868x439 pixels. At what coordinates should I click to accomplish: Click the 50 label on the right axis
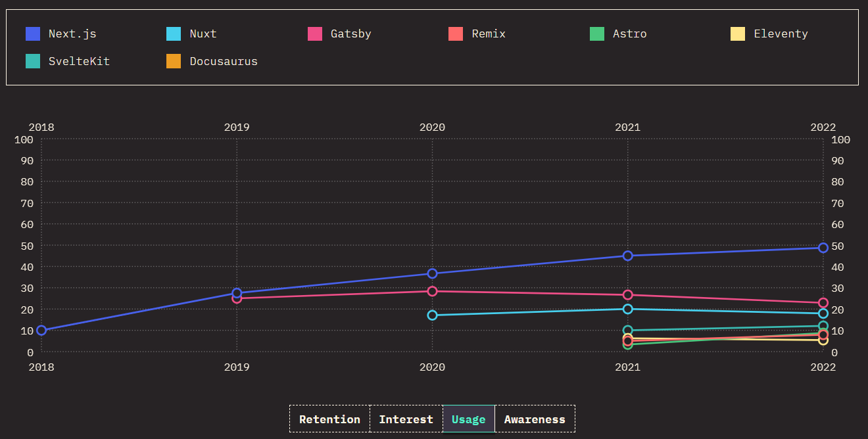[838, 246]
